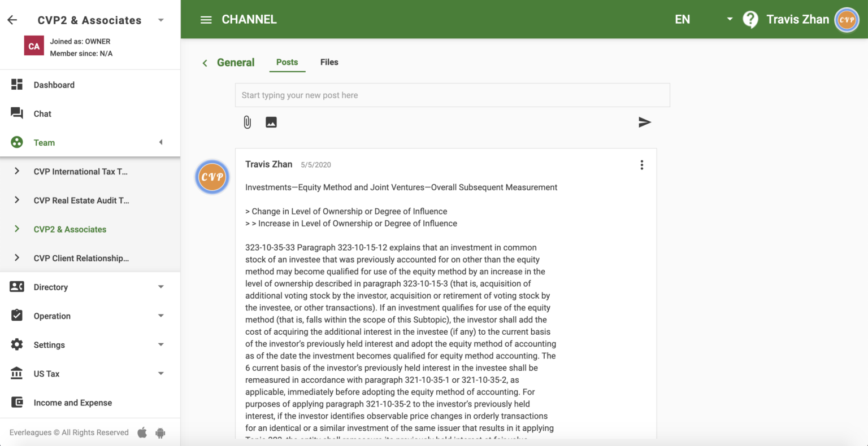Send the post with the arrow icon
Image resolution: width=868 pixels, height=446 pixels.
tap(645, 122)
